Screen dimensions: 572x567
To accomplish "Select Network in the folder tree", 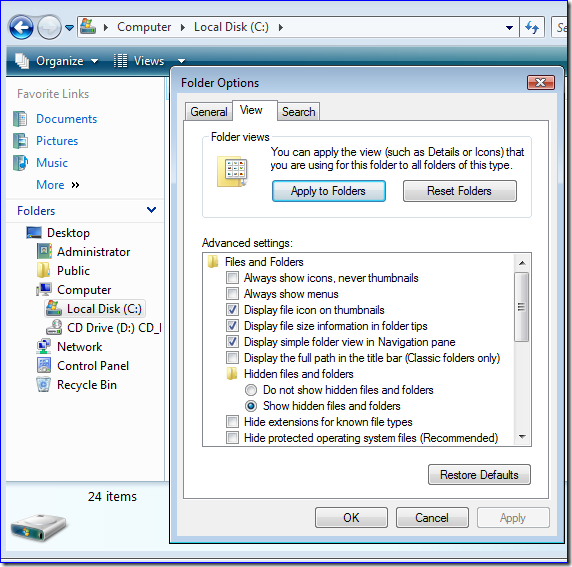I will 80,347.
